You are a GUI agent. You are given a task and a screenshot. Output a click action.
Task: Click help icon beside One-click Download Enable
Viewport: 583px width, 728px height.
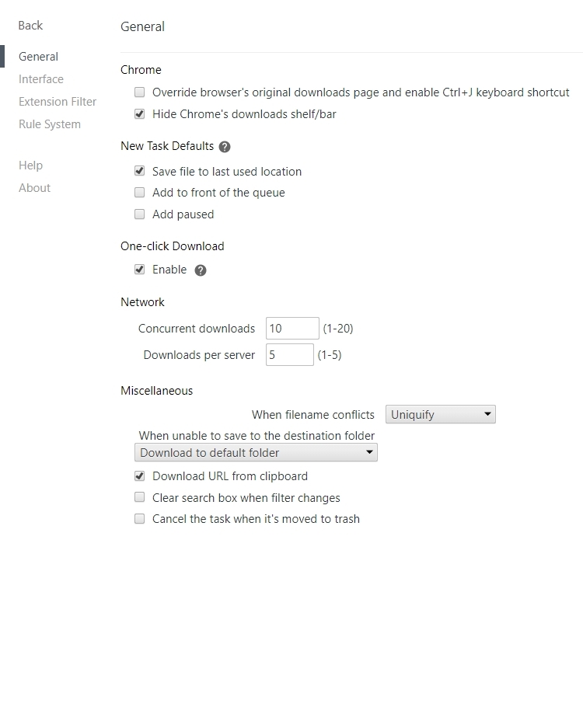[201, 270]
